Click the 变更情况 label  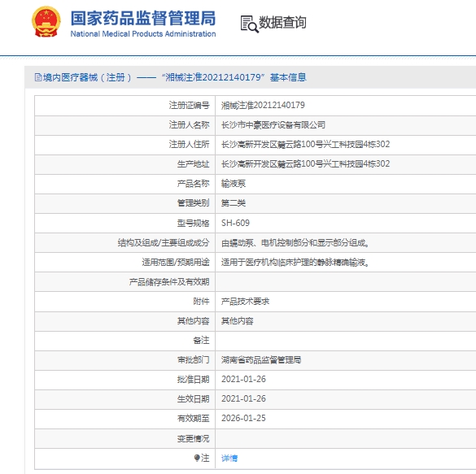coord(194,438)
